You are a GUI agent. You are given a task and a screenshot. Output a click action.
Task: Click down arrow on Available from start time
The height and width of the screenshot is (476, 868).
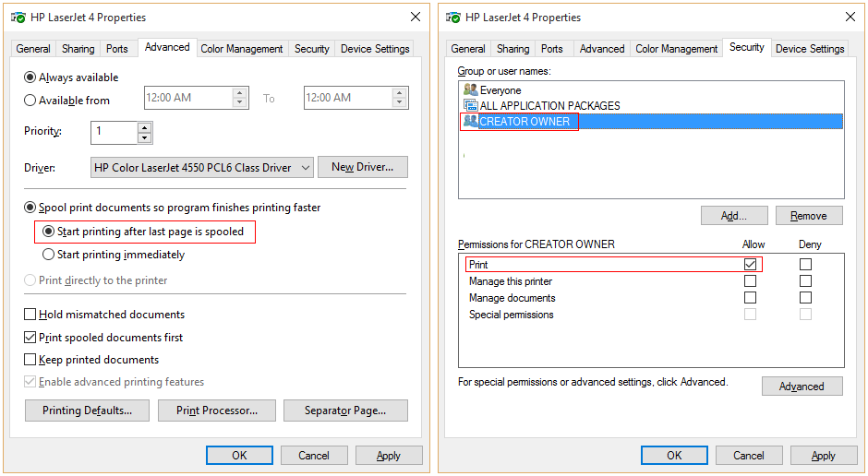(240, 102)
